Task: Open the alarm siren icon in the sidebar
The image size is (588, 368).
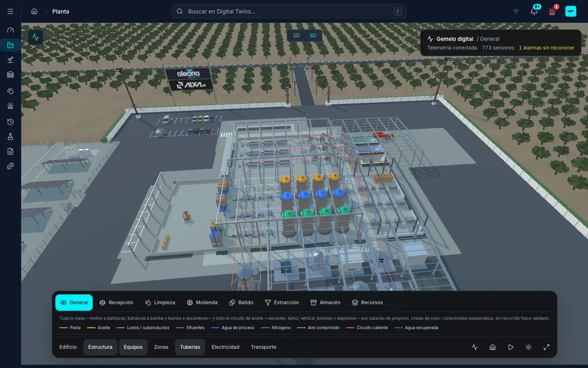Action: 10,105
